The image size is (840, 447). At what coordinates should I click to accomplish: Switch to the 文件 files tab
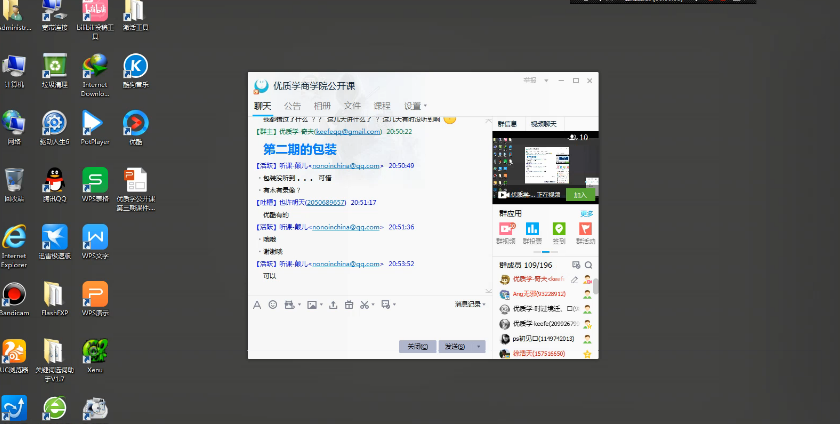point(352,106)
